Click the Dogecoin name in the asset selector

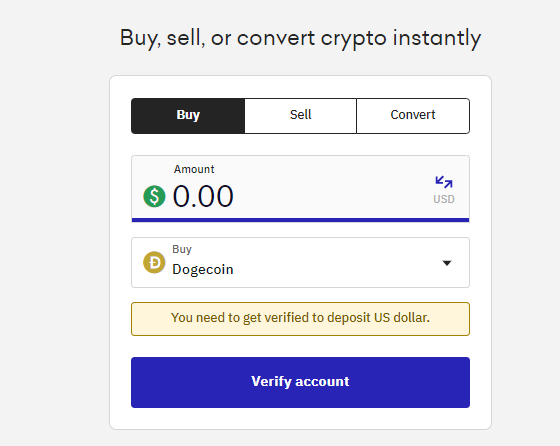tap(203, 269)
